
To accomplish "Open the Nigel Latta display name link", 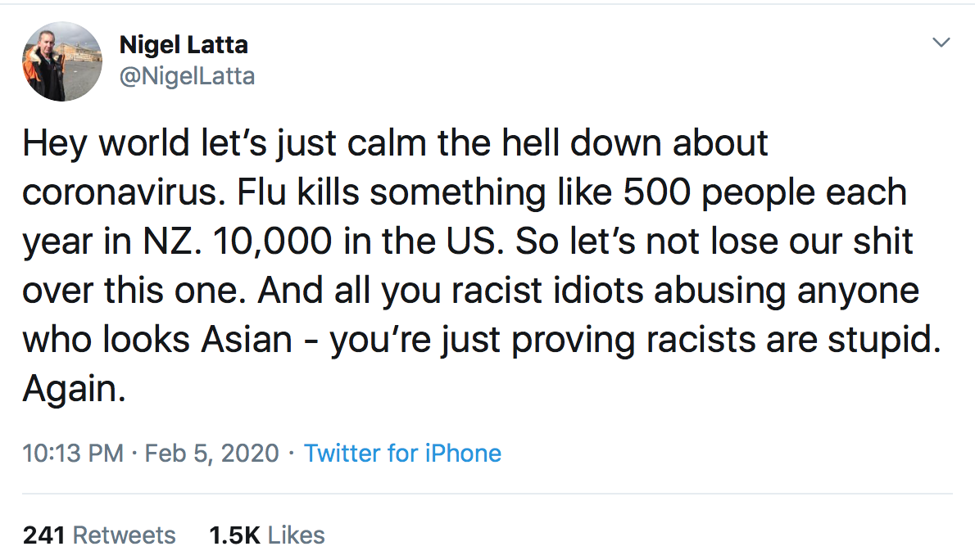I will tap(184, 45).
